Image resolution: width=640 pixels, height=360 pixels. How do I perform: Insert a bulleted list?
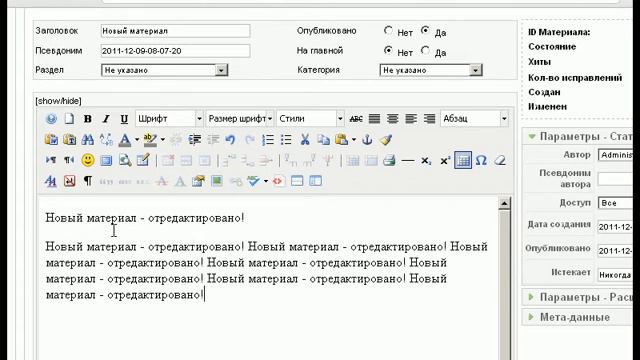[x=286, y=140]
